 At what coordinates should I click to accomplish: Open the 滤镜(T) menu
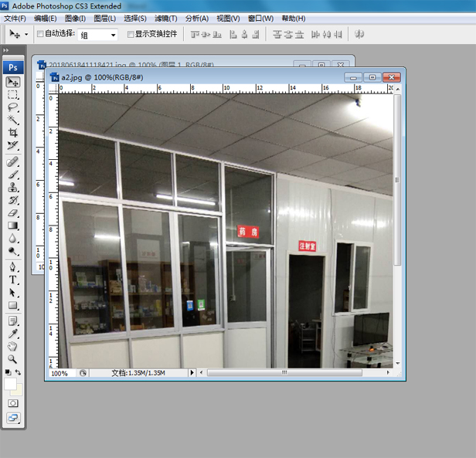[165, 18]
